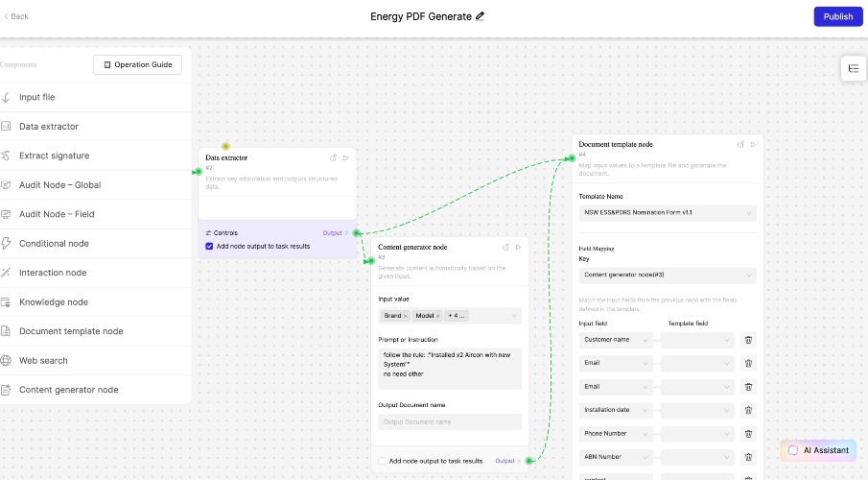Delete the Customer name field mapping
Viewport: 868px width, 480px height.
click(748, 339)
